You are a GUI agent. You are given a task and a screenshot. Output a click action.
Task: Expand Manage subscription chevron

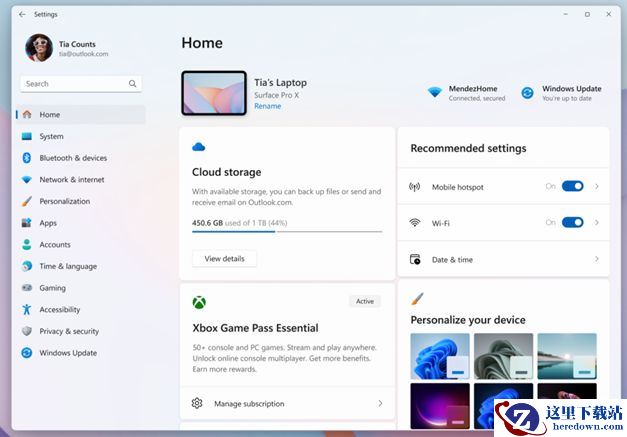pos(380,404)
